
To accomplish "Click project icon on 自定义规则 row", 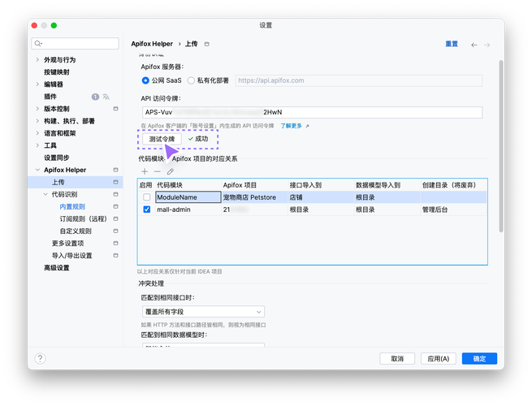I will pos(115,231).
